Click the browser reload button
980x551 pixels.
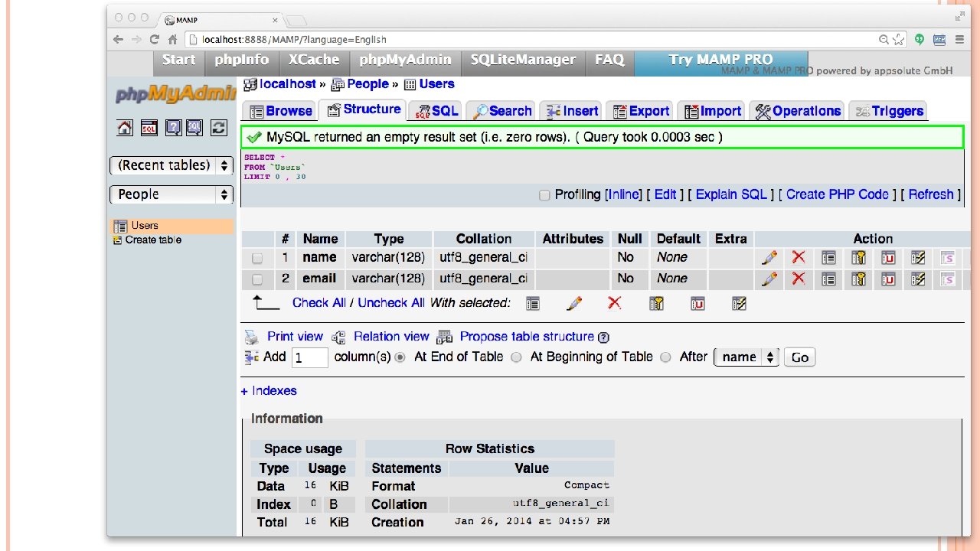coord(155,39)
